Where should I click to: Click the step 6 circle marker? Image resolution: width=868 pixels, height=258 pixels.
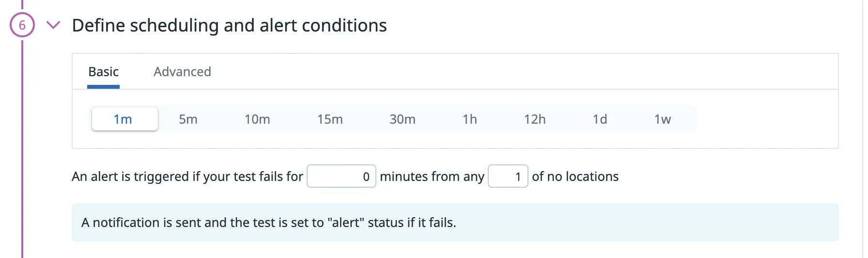tap(22, 25)
